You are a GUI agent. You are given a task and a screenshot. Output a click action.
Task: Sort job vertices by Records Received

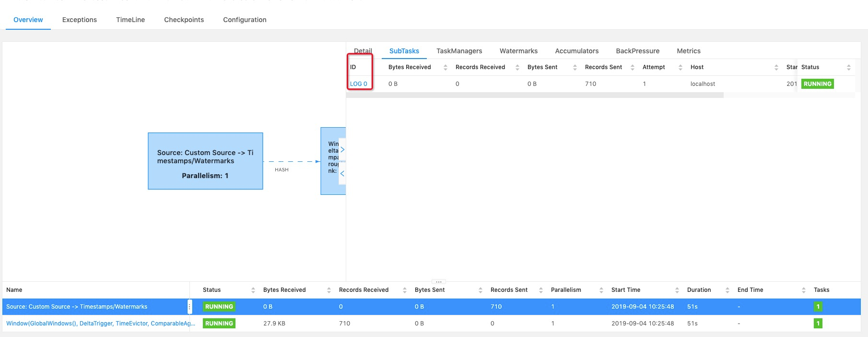405,290
